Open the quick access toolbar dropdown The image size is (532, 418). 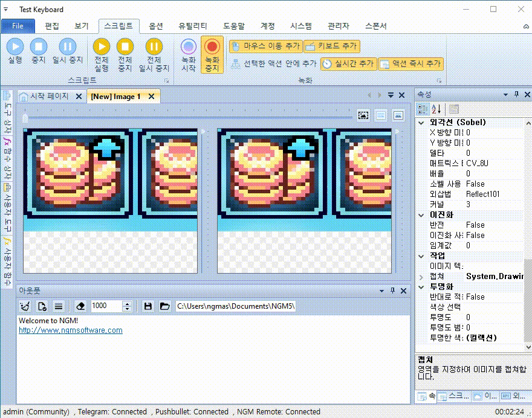[6, 10]
